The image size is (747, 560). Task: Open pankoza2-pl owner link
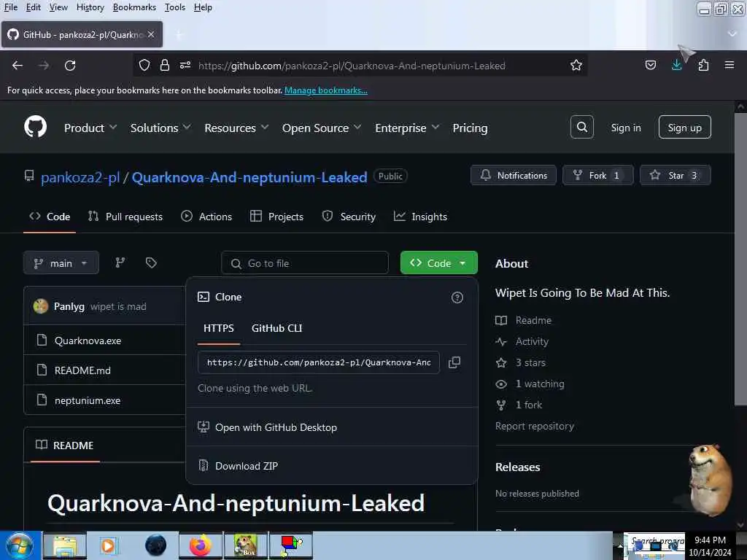(80, 177)
